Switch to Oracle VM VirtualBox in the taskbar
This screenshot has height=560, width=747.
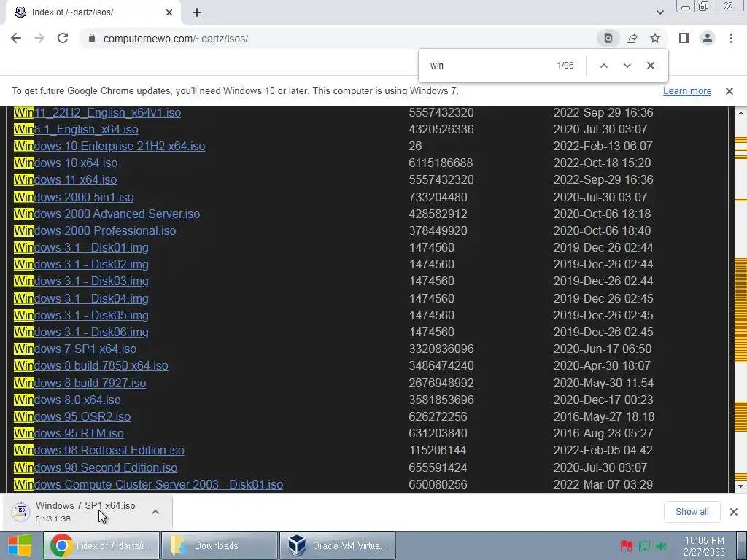click(x=338, y=545)
